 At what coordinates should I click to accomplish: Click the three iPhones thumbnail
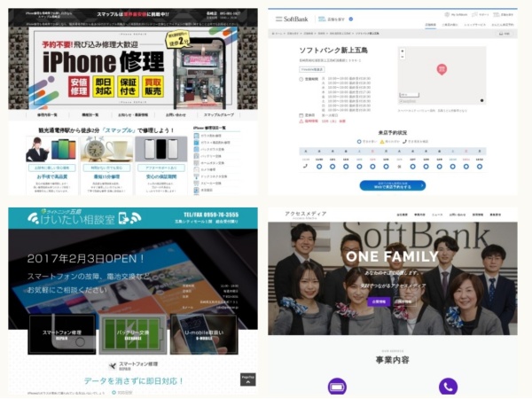[161, 149]
